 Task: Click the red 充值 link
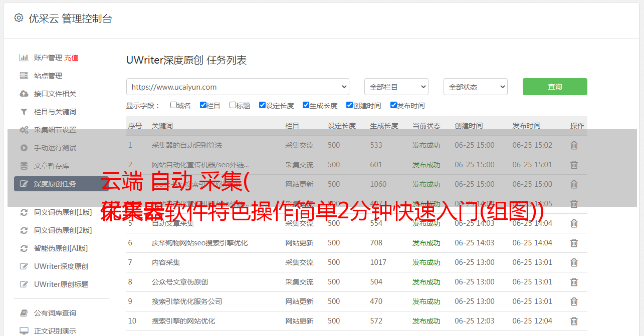(x=71, y=58)
